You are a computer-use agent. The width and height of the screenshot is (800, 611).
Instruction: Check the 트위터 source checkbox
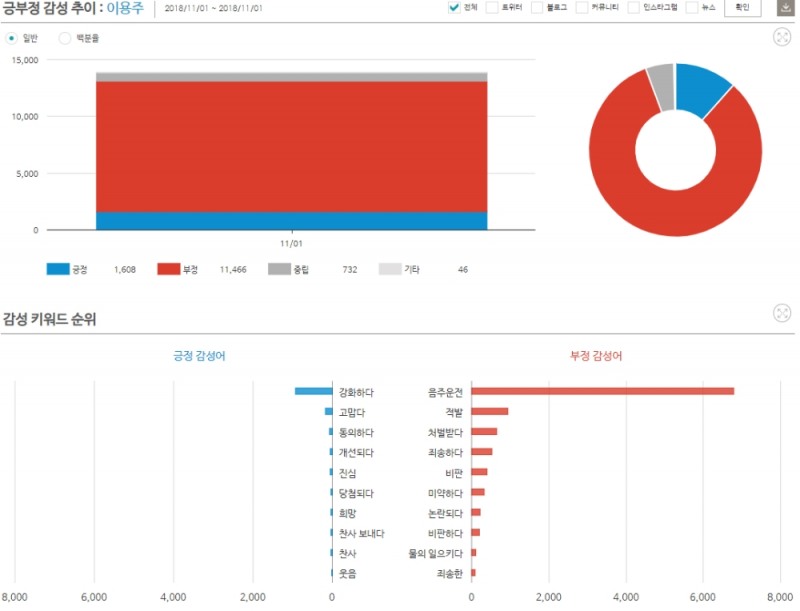(x=494, y=8)
